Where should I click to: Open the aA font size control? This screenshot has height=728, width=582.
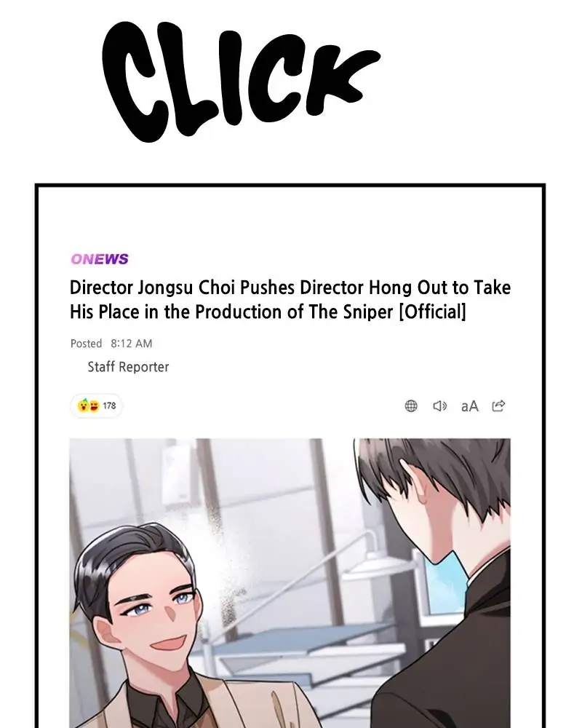pos(469,406)
